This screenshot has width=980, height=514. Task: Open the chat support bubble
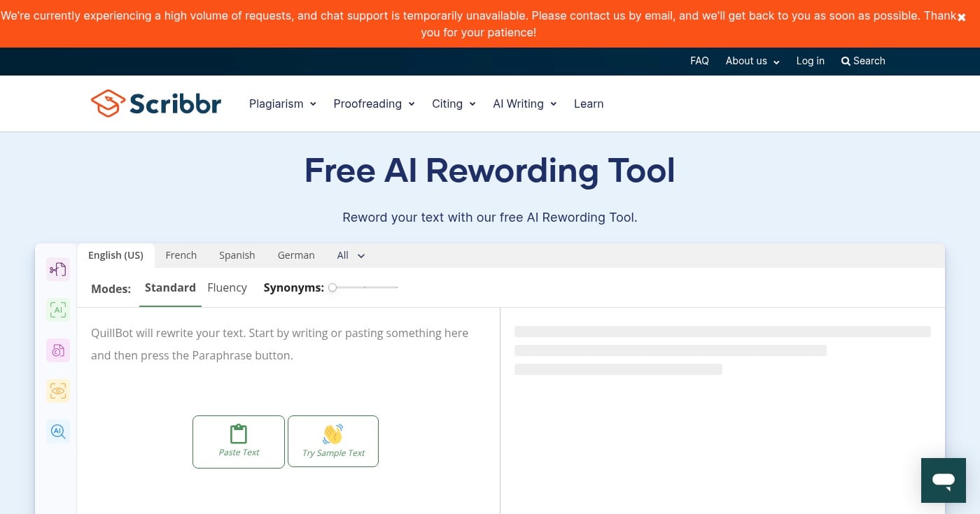(x=944, y=480)
